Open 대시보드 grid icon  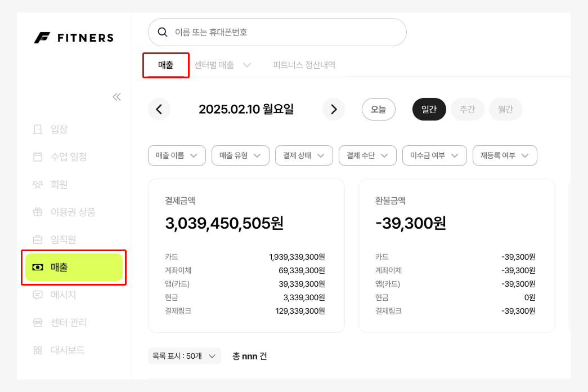click(x=38, y=350)
